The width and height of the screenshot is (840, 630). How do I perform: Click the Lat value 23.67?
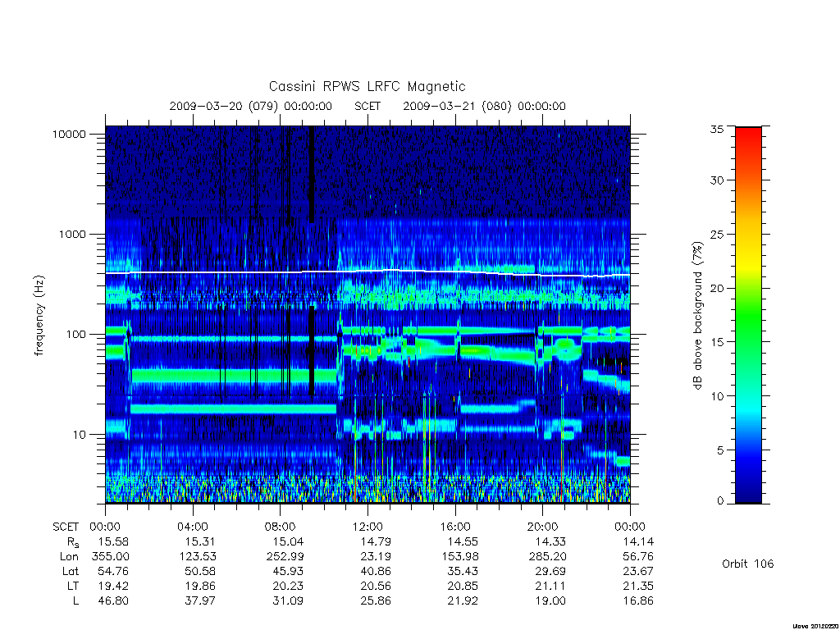[638, 572]
